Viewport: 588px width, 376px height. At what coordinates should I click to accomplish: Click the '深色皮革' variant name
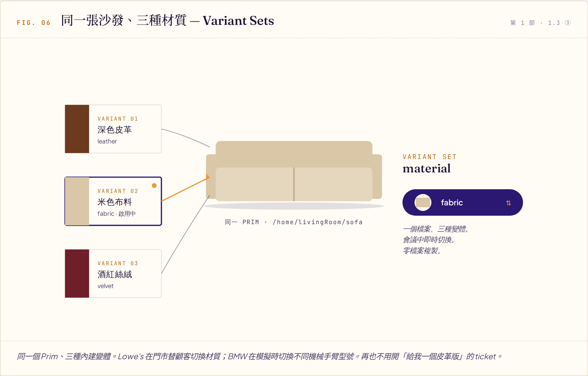point(115,130)
